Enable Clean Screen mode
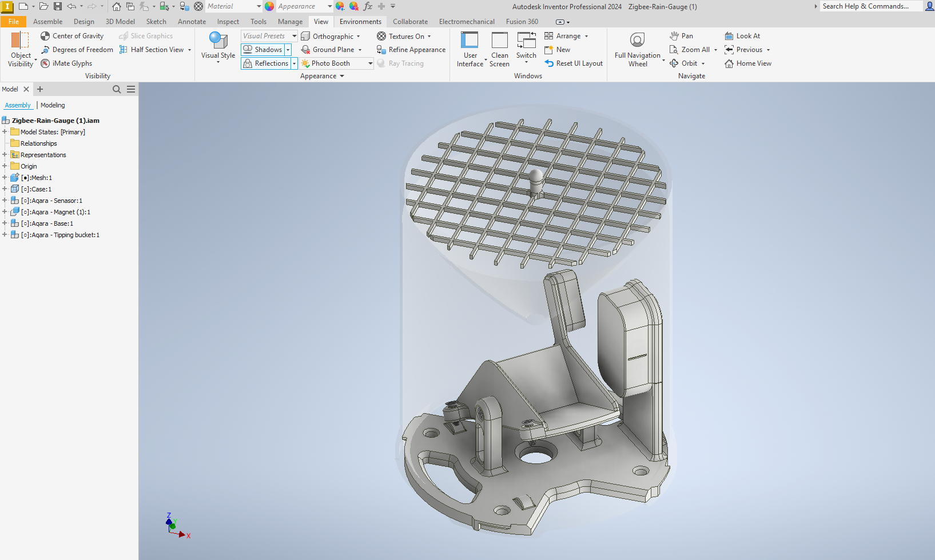Screen dimensions: 935x560 click(x=499, y=49)
